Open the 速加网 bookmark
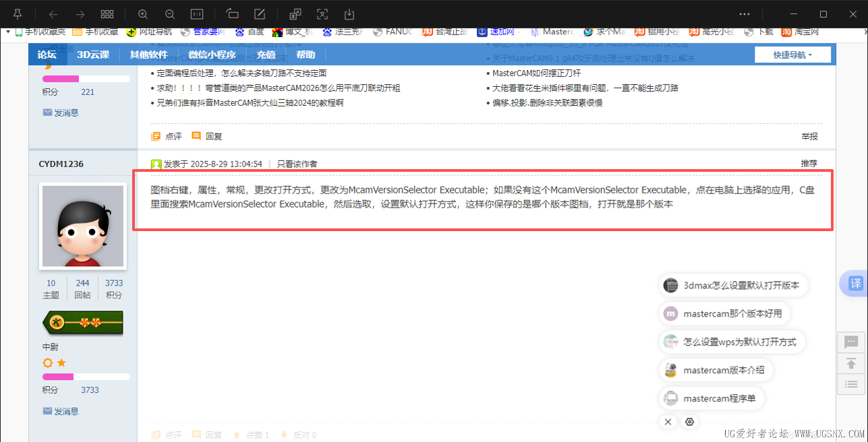 click(498, 31)
